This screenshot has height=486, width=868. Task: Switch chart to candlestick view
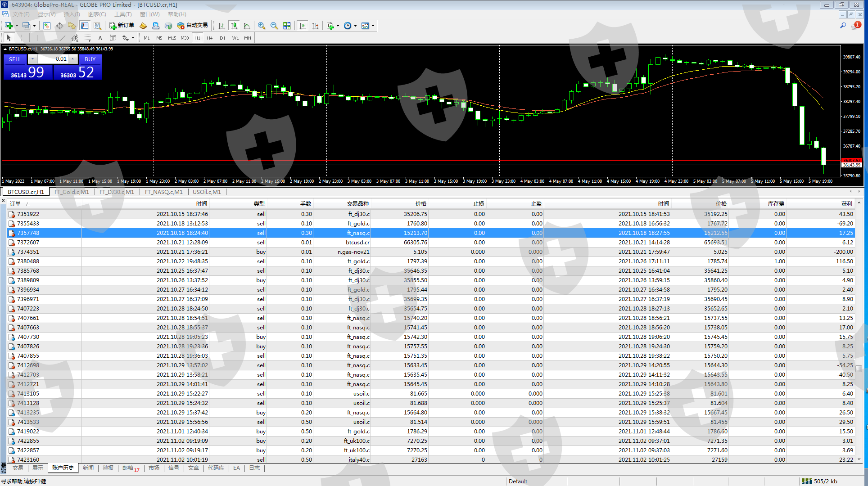(x=234, y=26)
